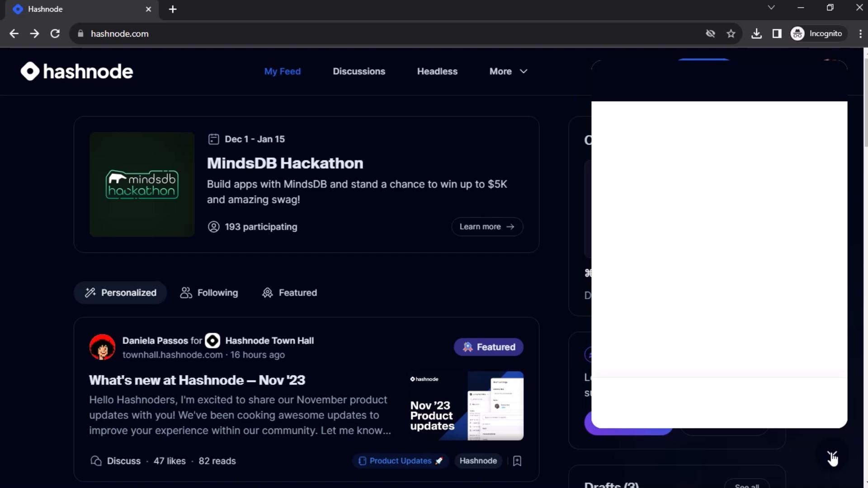
Task: Open Daniela Passos' profile avatar
Action: coord(102,347)
